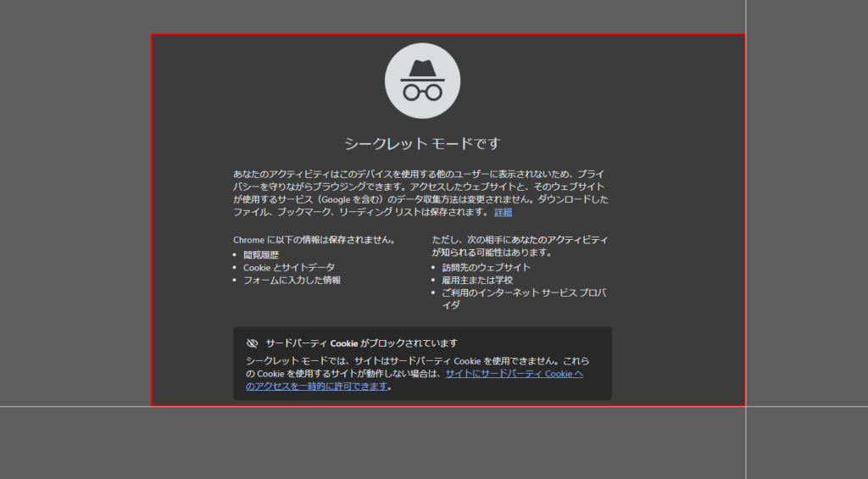Viewport: 868px width, 479px height.
Task: Click the crossed-out eye icon by cookie notice
Action: pos(252,343)
